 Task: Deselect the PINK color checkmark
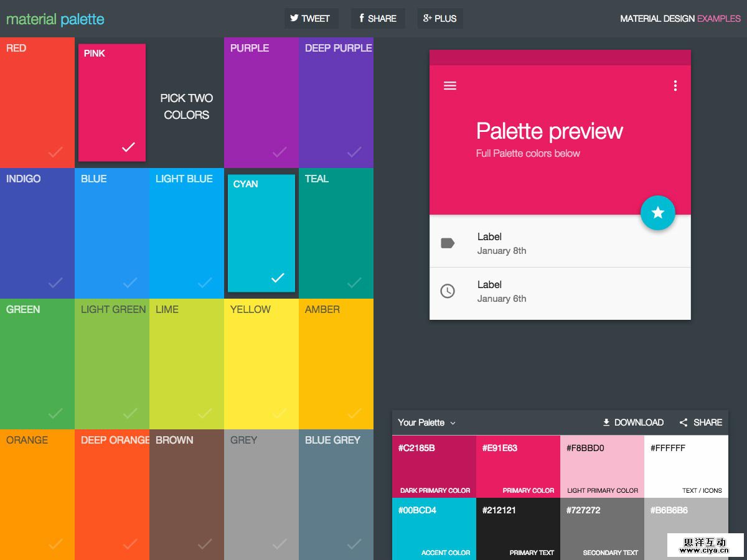click(129, 147)
